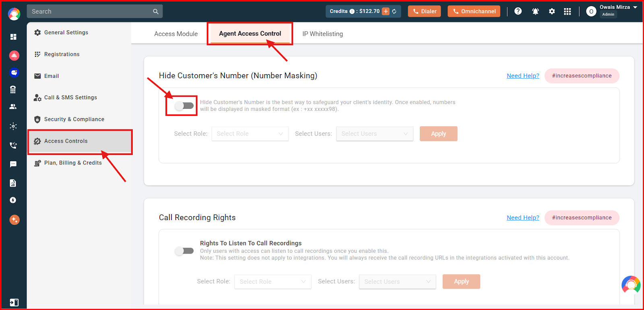Open the notifications bell icon
Image resolution: width=644 pixels, height=310 pixels.
point(535,11)
